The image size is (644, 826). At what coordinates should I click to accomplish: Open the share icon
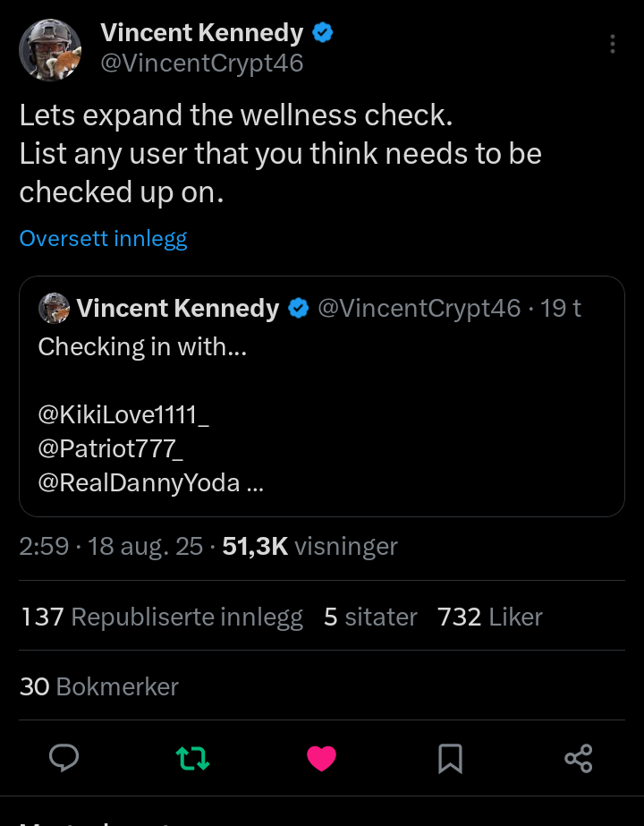pyautogui.click(x=579, y=759)
